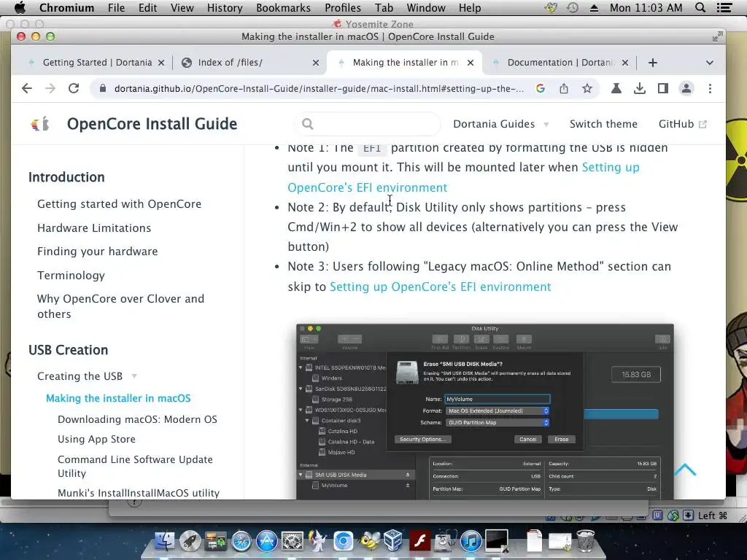Open the History menu
The height and width of the screenshot is (560, 747).
click(225, 7)
